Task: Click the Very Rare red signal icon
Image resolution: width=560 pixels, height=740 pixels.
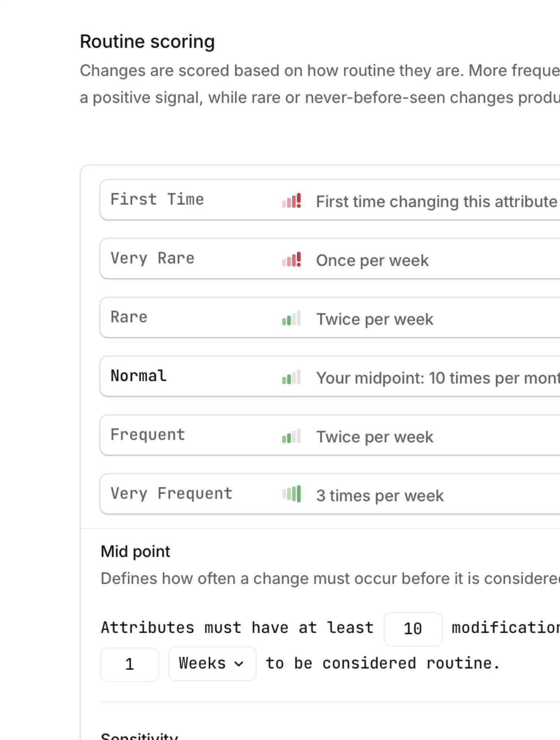Action: (x=291, y=259)
